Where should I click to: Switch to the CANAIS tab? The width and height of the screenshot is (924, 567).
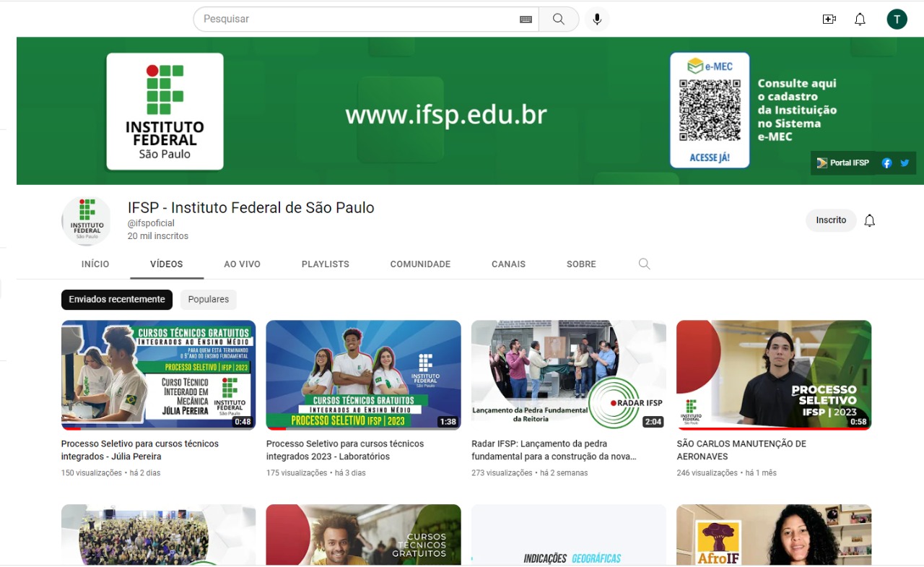509,264
